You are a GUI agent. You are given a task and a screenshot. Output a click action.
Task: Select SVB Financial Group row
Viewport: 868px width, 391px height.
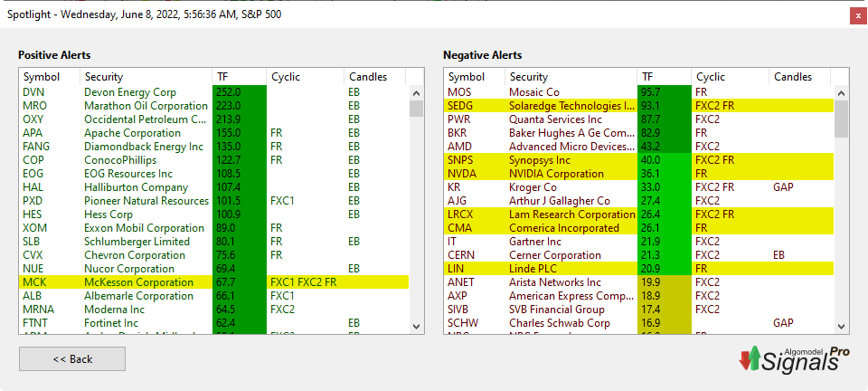pos(639,309)
